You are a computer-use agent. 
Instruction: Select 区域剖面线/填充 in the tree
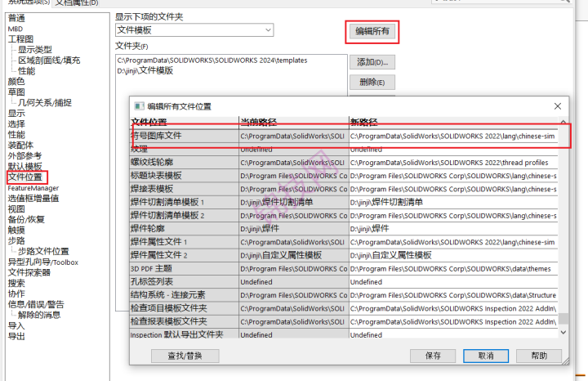pos(49,60)
